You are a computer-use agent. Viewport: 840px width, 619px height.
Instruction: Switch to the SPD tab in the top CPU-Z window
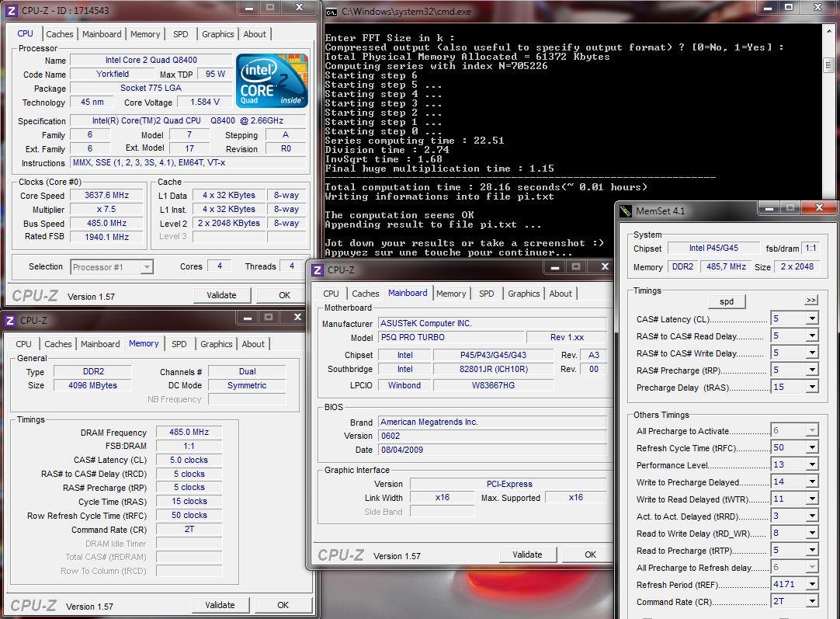[x=181, y=33]
